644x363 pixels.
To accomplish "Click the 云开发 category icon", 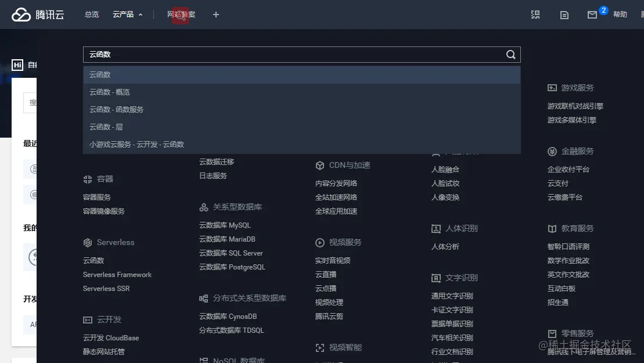I will pyautogui.click(x=88, y=320).
